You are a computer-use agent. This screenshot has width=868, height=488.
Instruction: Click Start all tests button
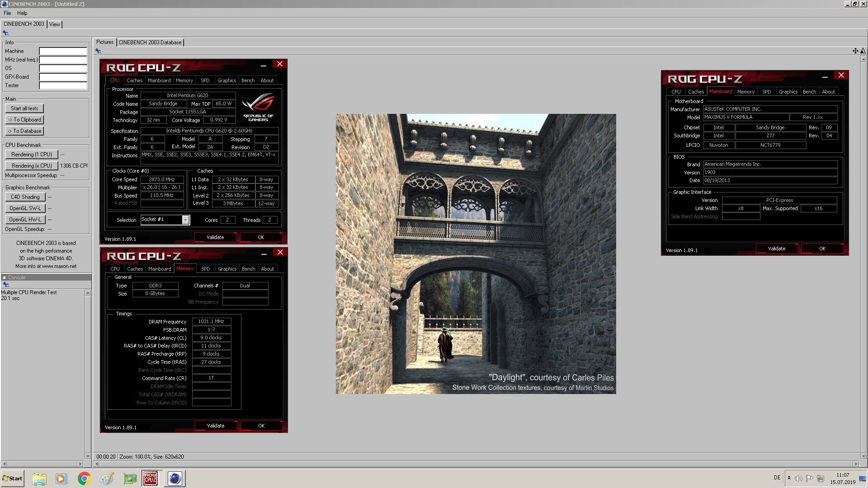tap(24, 108)
